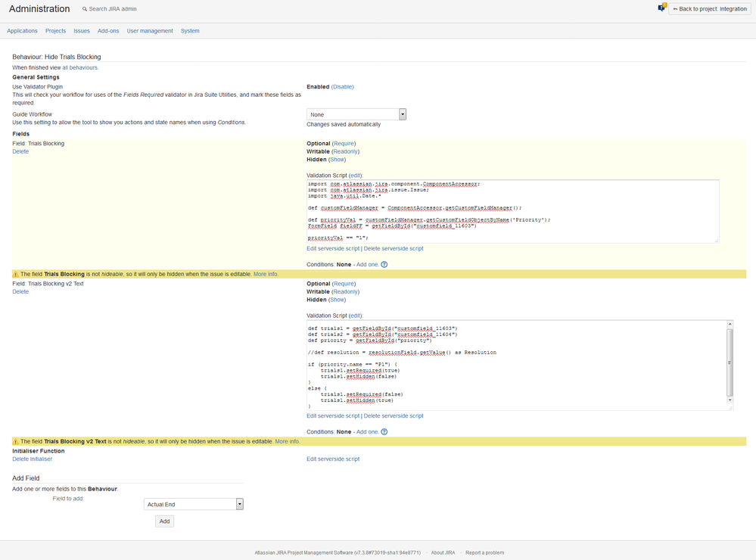Open help icon beside Trials Blocking conditions
Viewport: 756px width, 560px height.
[x=384, y=264]
